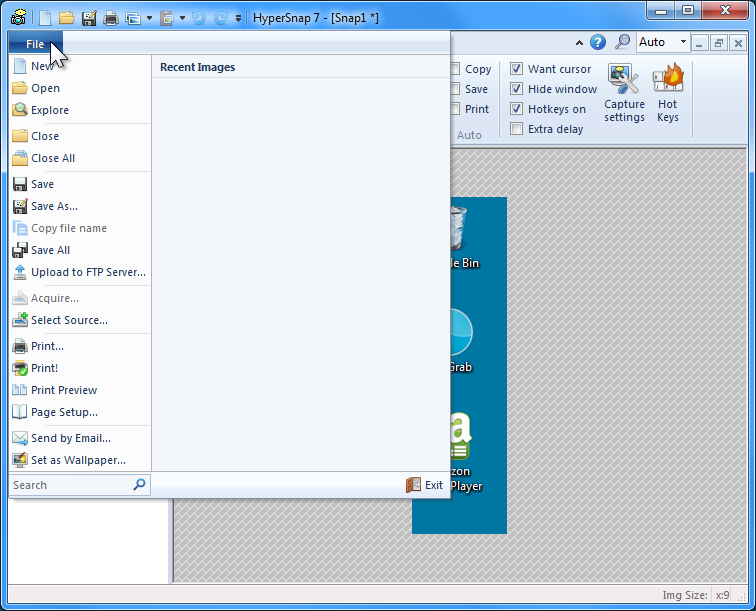Screen dimensions: 756x611
Task: Expand the quick access toolbar customize arrow
Action: click(x=238, y=18)
